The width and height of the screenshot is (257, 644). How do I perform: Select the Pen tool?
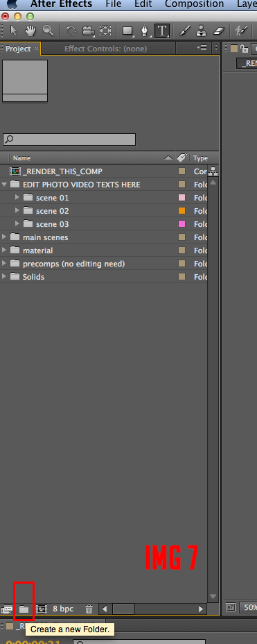coord(144,31)
